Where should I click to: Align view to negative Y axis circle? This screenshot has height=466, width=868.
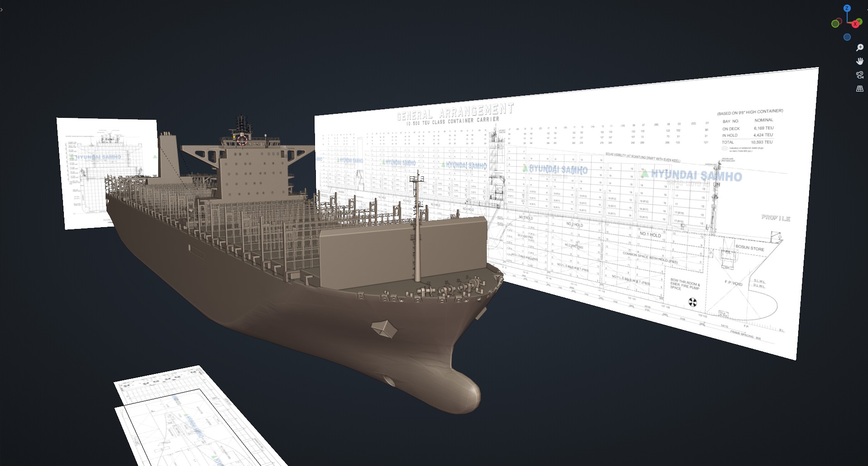tap(835, 24)
